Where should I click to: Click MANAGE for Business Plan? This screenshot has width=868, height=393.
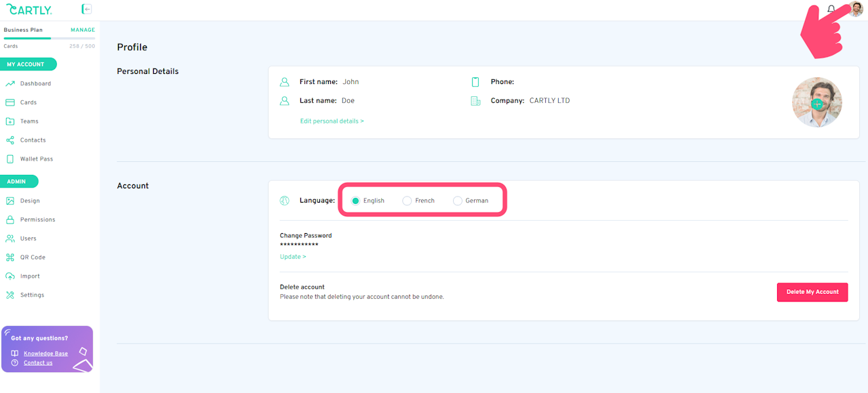[83, 30]
